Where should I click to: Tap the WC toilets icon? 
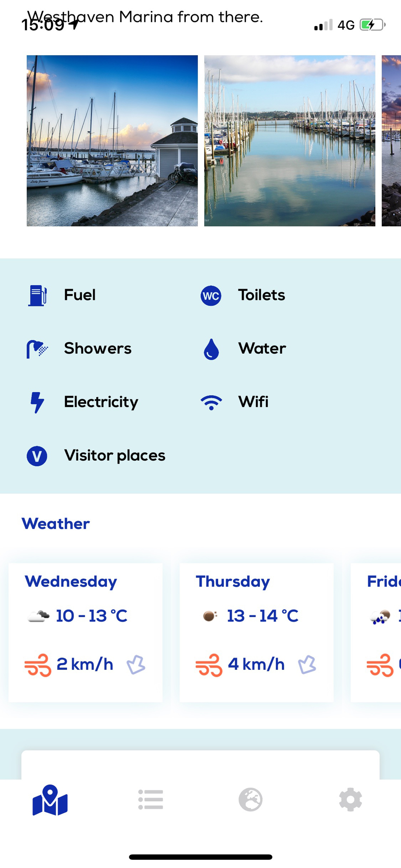[x=211, y=296]
